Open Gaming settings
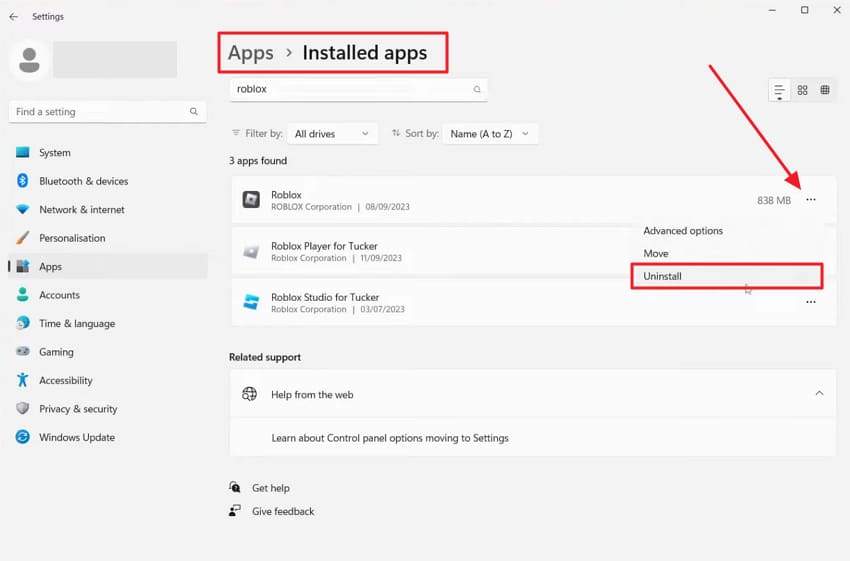850x561 pixels. pos(107,352)
